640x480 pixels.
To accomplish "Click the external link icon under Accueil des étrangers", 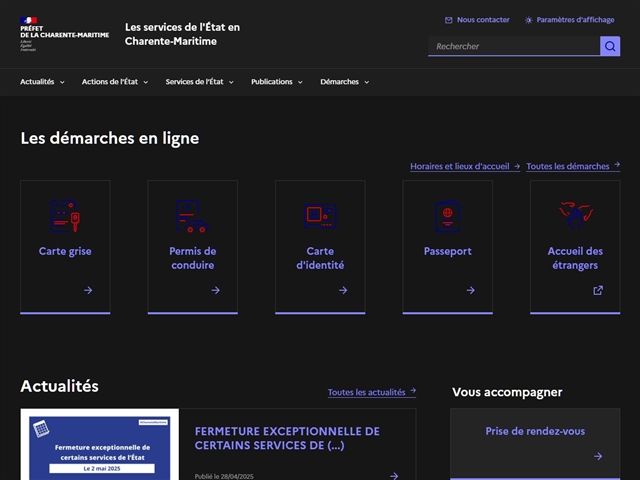I will pos(598,290).
